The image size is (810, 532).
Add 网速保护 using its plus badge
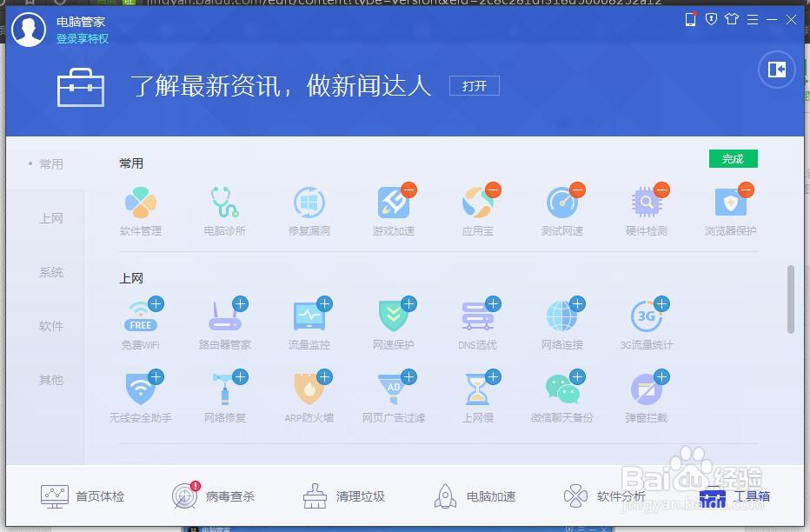click(408, 304)
